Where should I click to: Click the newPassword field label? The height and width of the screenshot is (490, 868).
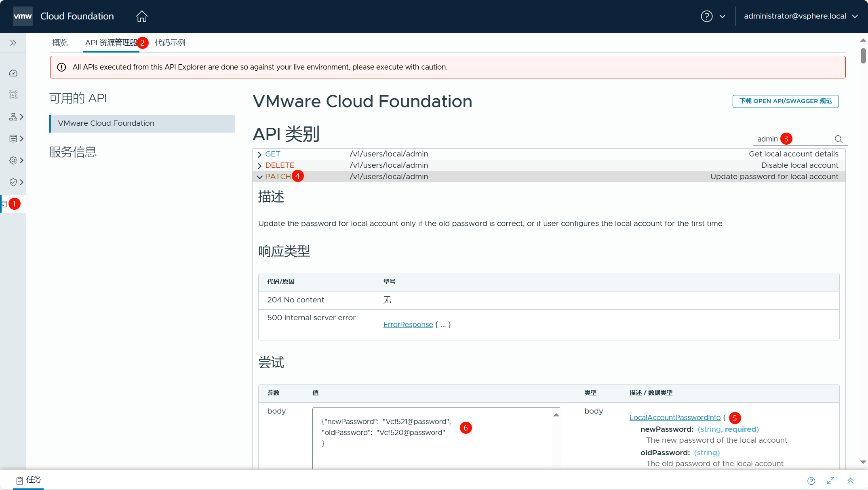(667, 429)
